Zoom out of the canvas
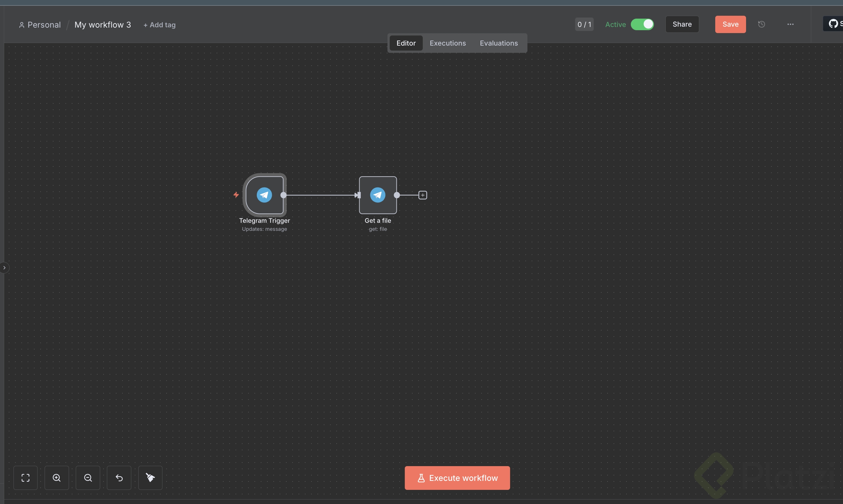Image resolution: width=843 pixels, height=504 pixels. (x=88, y=478)
